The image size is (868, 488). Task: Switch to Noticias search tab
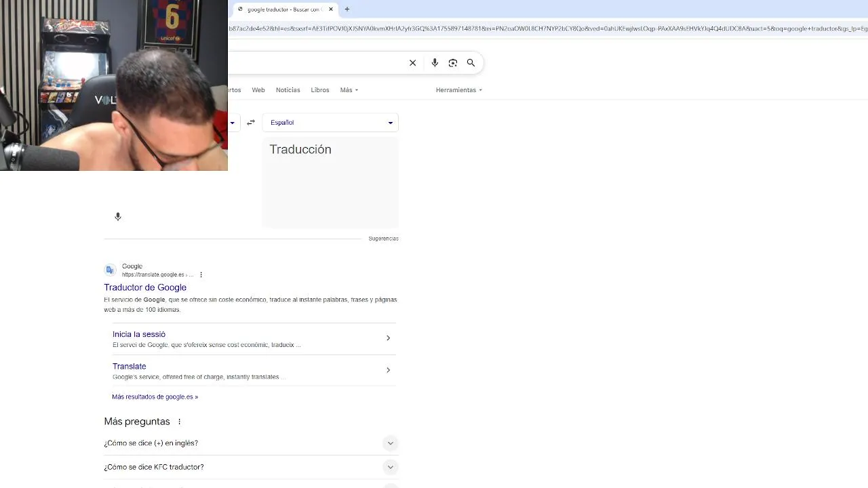pos(288,90)
